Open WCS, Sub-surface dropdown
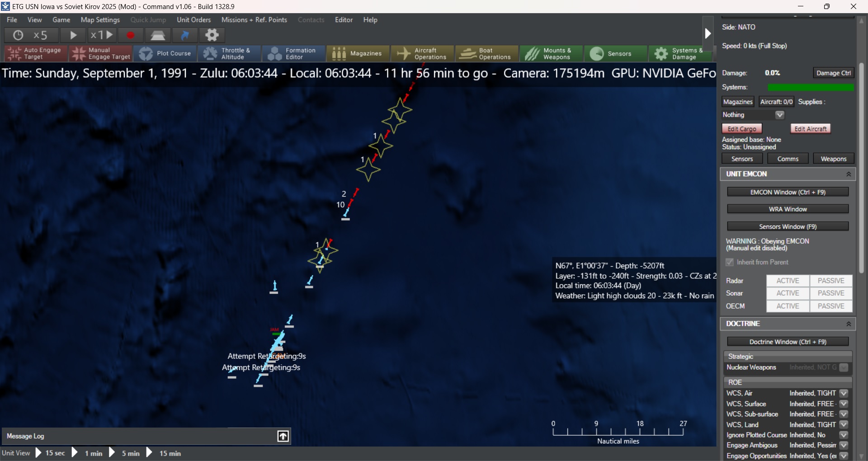Image resolution: width=868 pixels, height=461 pixels. pyautogui.click(x=844, y=414)
